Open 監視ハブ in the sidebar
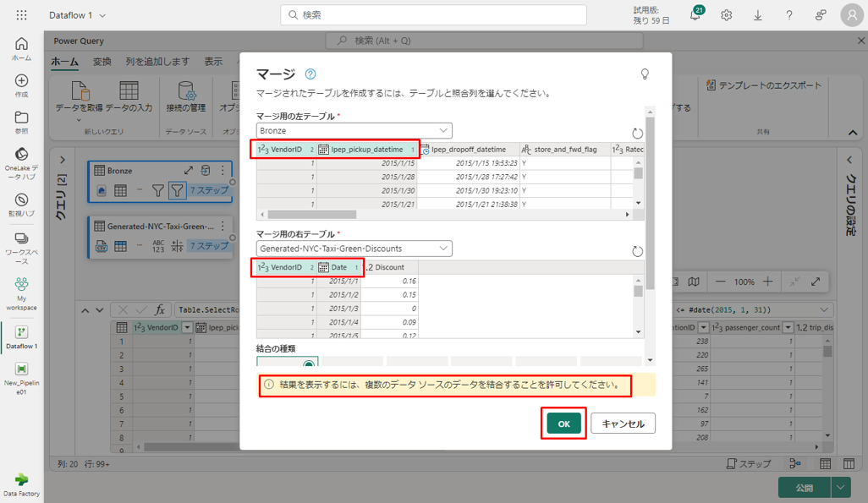 21,205
